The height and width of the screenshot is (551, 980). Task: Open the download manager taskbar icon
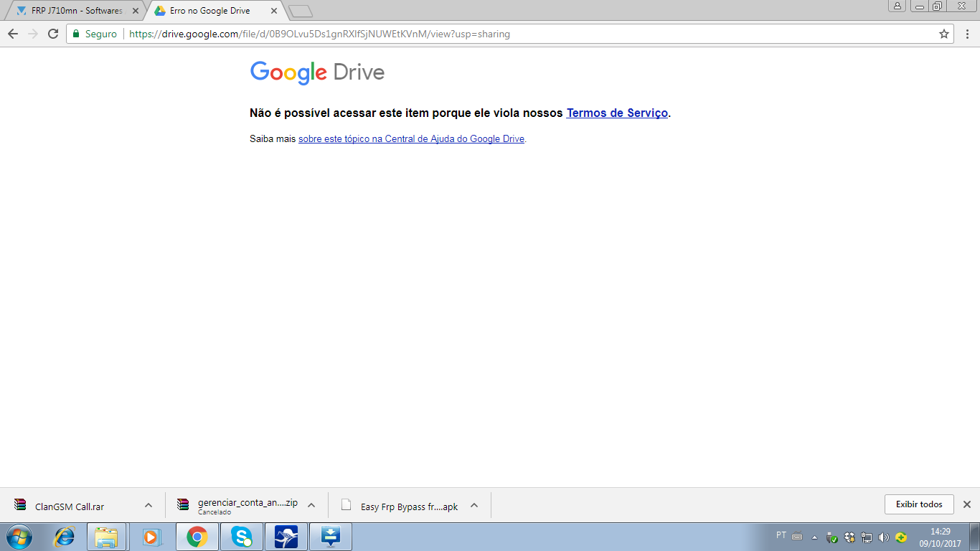click(331, 537)
